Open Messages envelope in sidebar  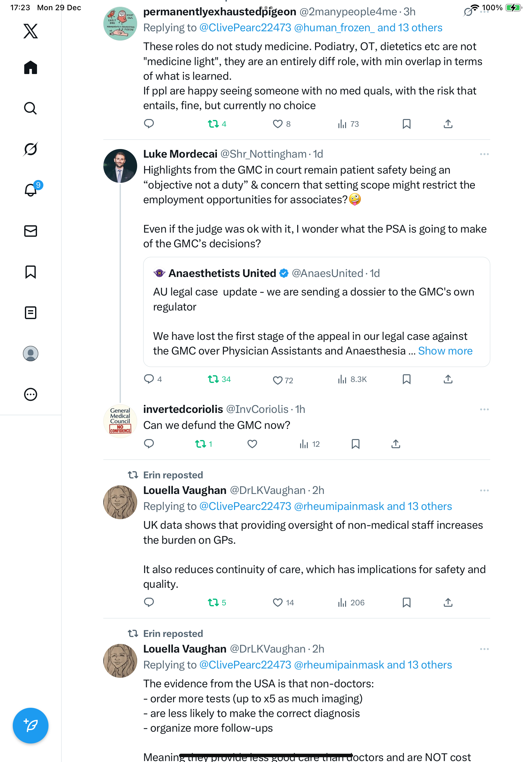(x=31, y=231)
